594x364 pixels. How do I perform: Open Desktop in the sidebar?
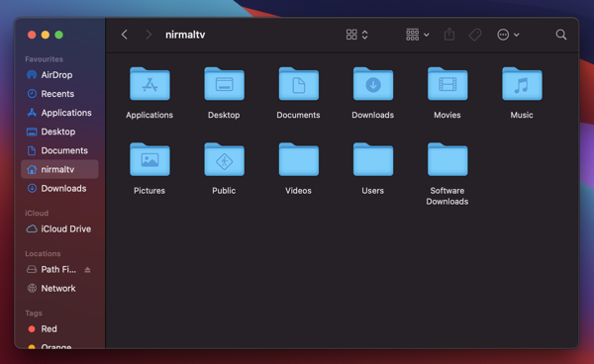59,132
